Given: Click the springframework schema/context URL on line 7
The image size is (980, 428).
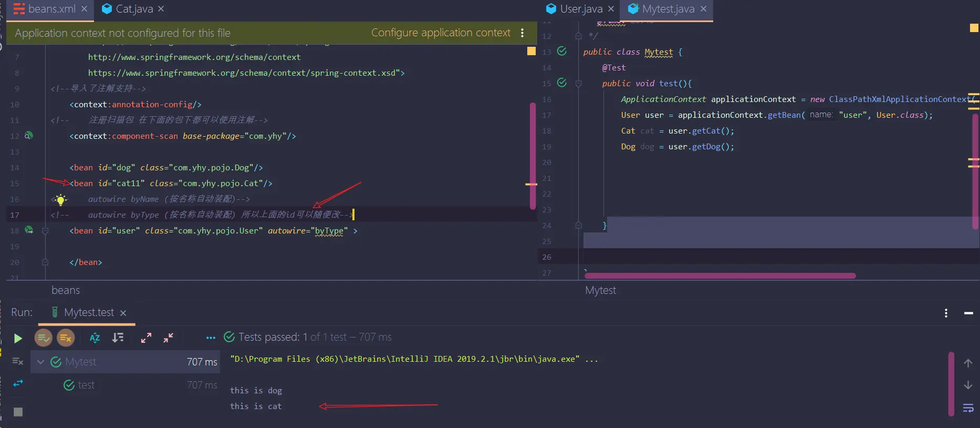Looking at the screenshot, I should pos(194,57).
